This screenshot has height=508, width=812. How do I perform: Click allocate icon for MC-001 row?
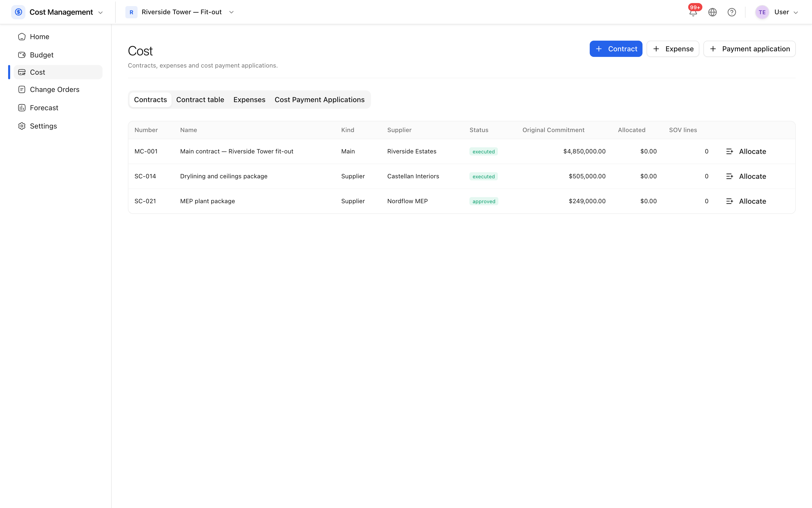(x=730, y=152)
